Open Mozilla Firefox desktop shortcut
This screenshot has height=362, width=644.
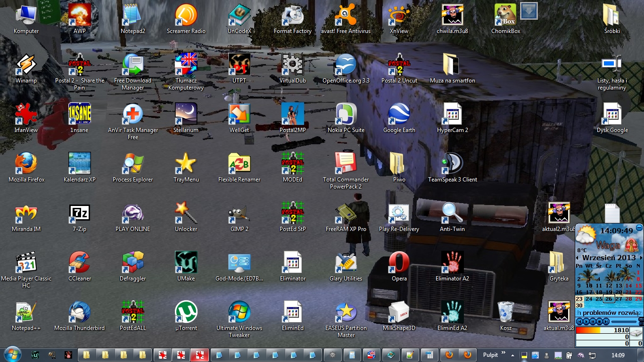26,167
